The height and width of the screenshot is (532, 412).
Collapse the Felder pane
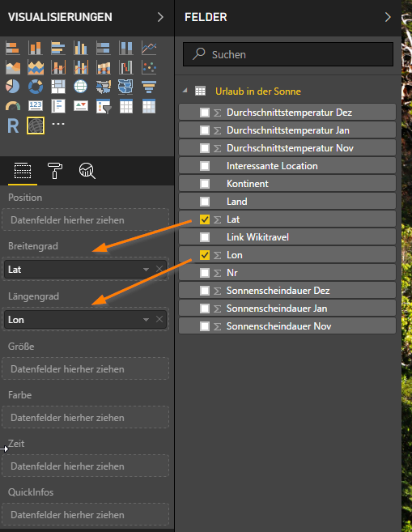[x=388, y=17]
